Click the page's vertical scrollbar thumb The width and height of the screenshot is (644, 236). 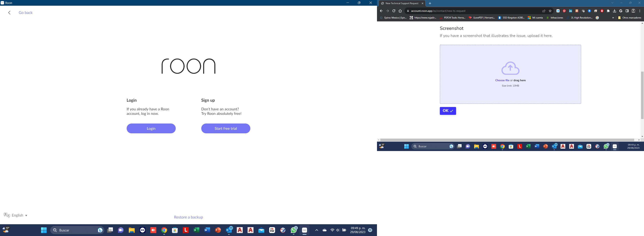click(x=642, y=95)
